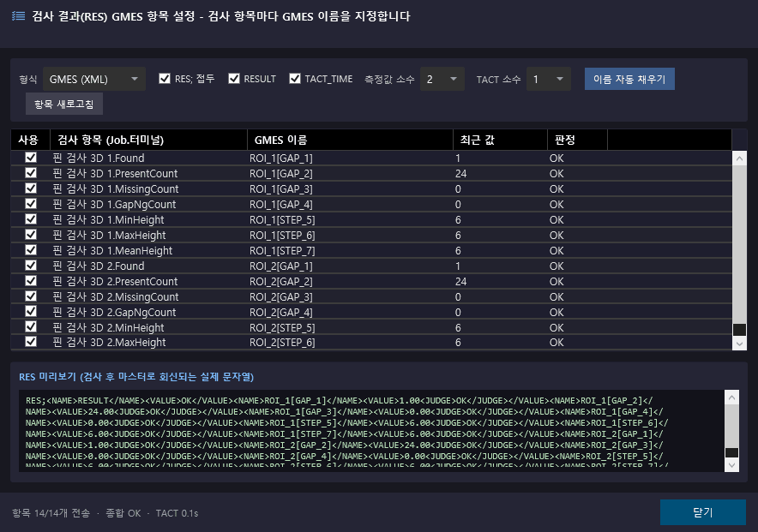Click the 닫기 button
Image resolution: width=758 pixels, height=532 pixels.
[x=703, y=512]
